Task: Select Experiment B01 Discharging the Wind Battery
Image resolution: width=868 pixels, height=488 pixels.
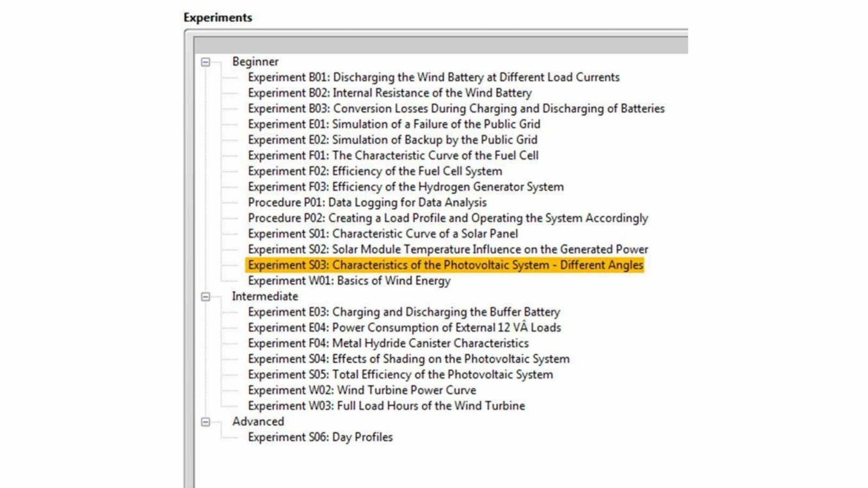Action: click(433, 78)
